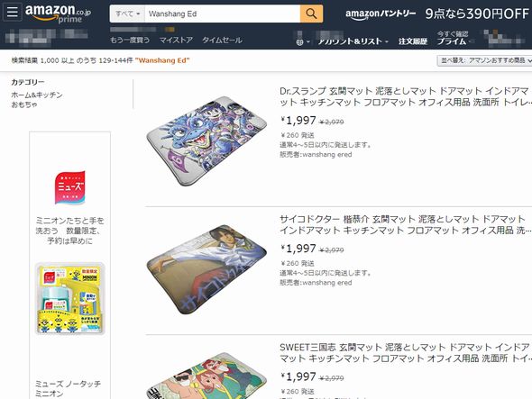Viewport: 532px width, 399px height.
Task: Click the Amazon Pantry banner logo
Action: (381, 14)
